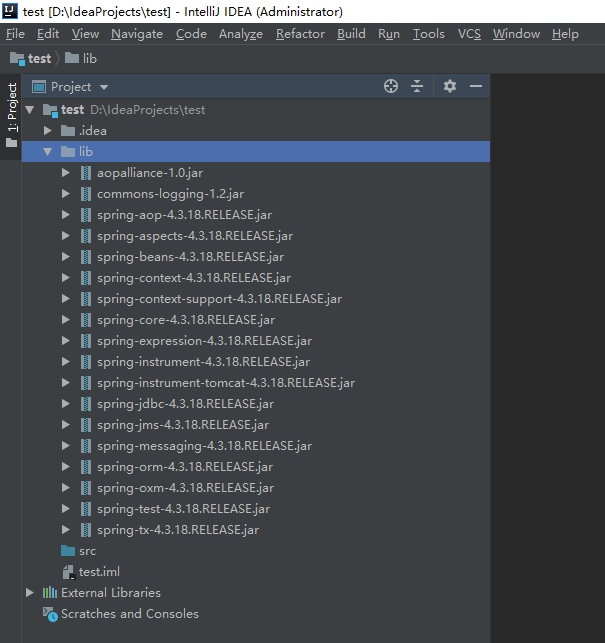
Task: Expand spring-test-4.3.18.RELEASE.jar arrow
Action: [66, 509]
